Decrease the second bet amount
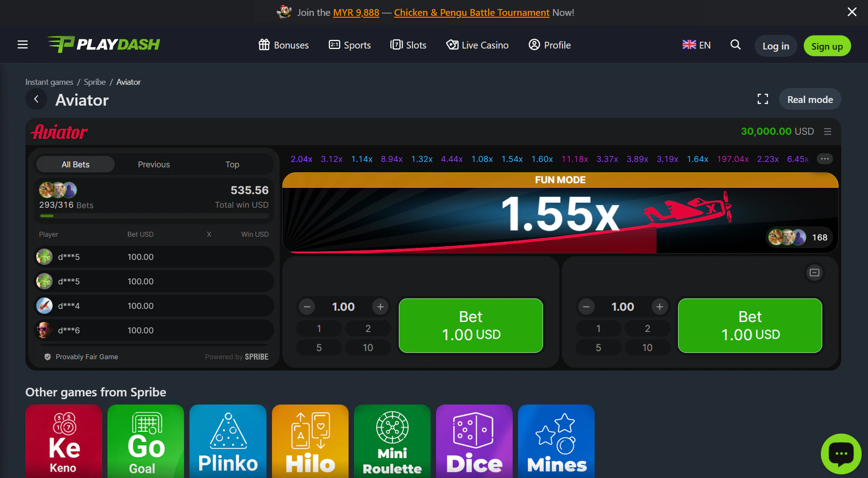This screenshot has height=478, width=868. [586, 307]
